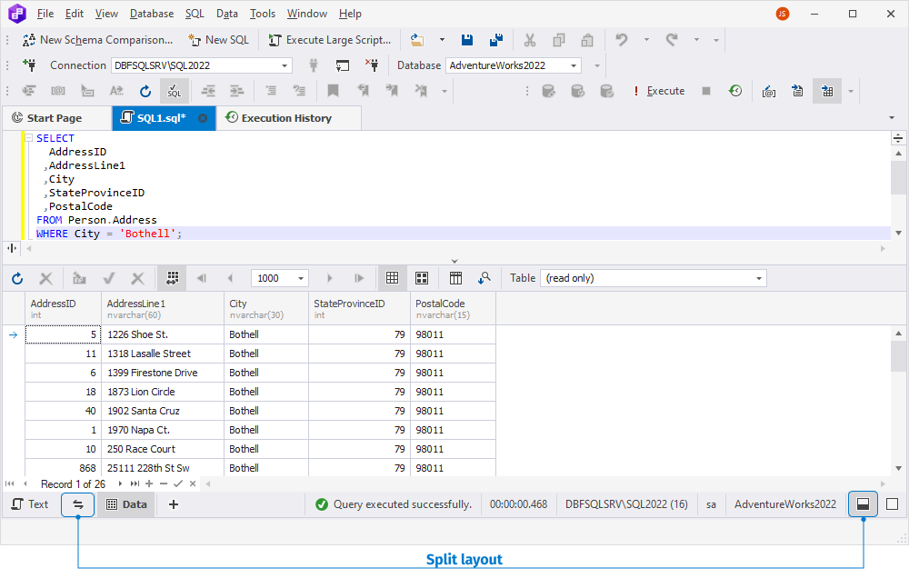The height and width of the screenshot is (588, 909).
Task: Open the SQL menu
Action: point(195,14)
